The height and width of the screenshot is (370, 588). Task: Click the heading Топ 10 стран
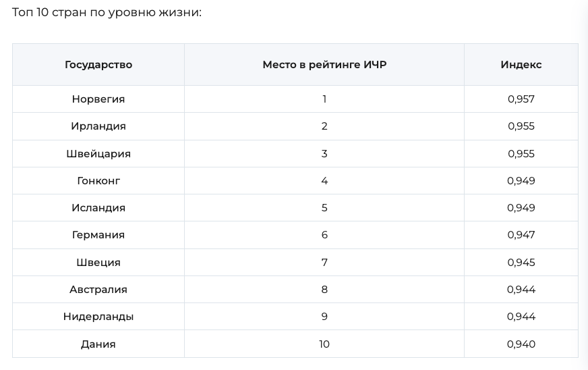click(x=107, y=12)
